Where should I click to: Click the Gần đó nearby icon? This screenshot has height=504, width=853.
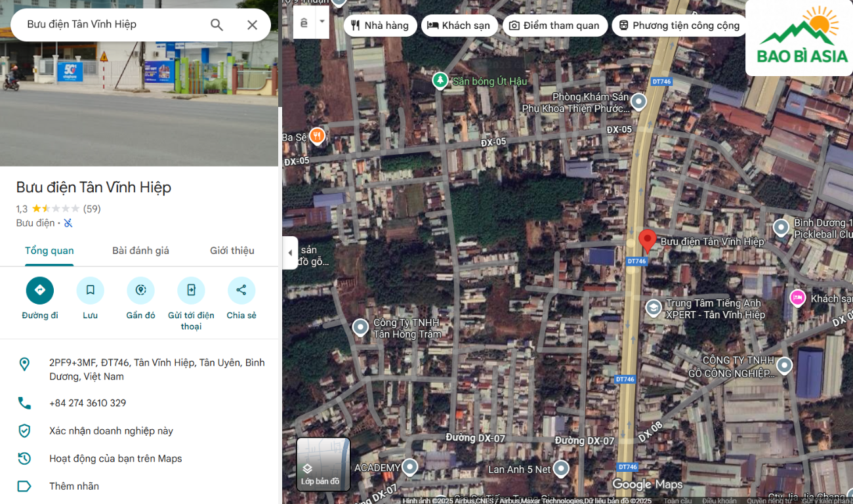click(140, 290)
